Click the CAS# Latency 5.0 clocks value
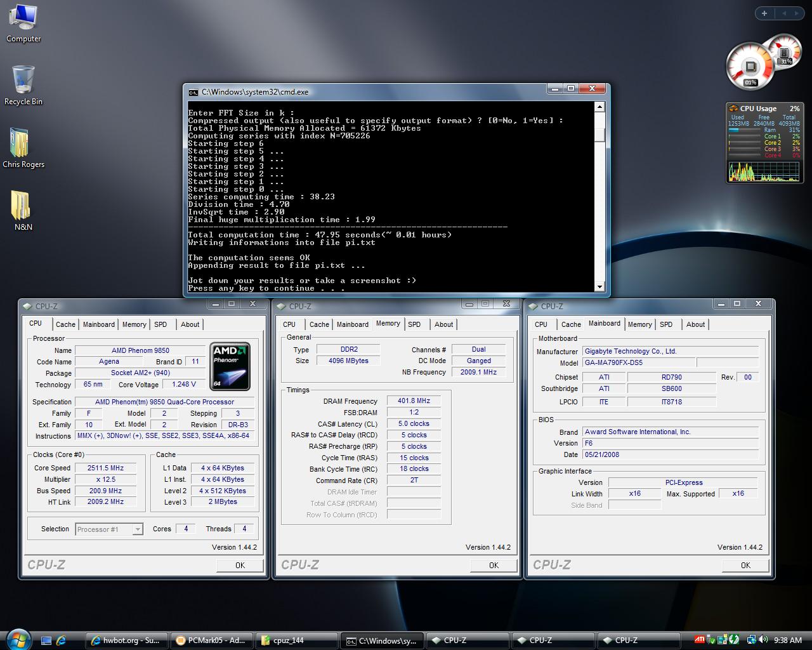Screen dimensions: 812x650 (414, 423)
